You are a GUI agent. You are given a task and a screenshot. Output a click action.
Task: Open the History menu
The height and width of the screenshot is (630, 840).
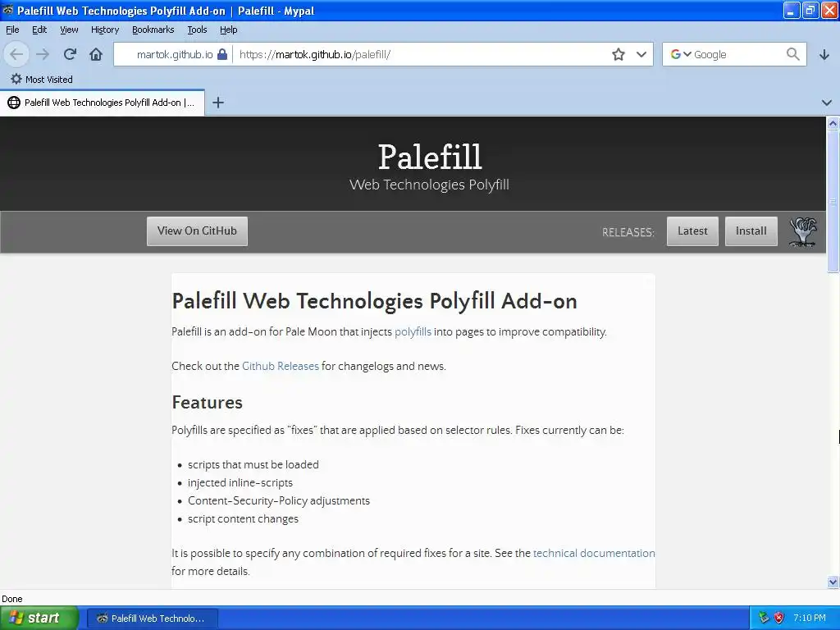(x=105, y=30)
